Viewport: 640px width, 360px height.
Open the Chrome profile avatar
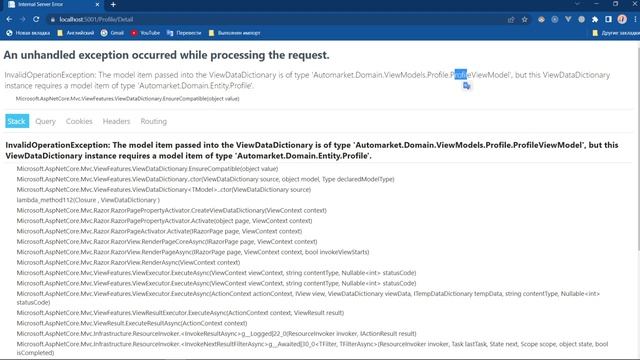coord(622,19)
